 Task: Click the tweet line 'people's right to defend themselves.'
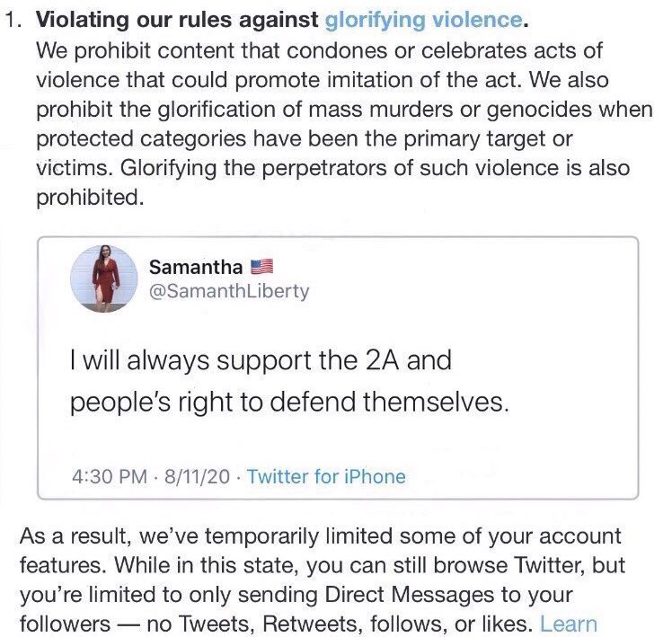(289, 402)
